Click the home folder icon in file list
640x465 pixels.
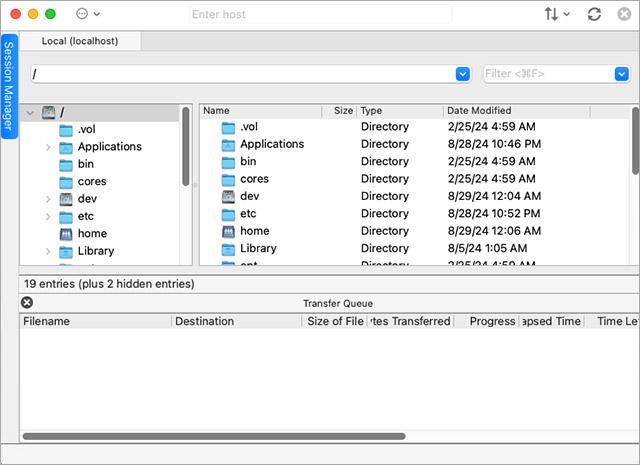228,231
